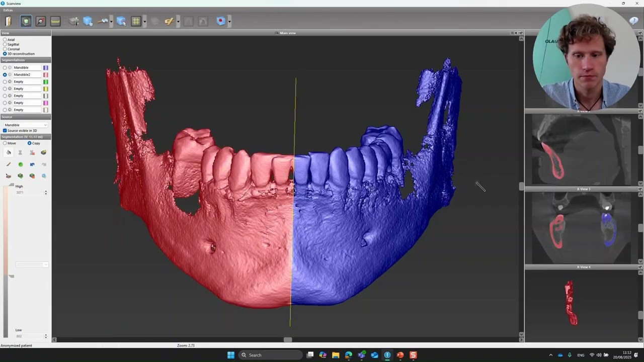Click the blue cube with hand icon

pyautogui.click(x=88, y=21)
